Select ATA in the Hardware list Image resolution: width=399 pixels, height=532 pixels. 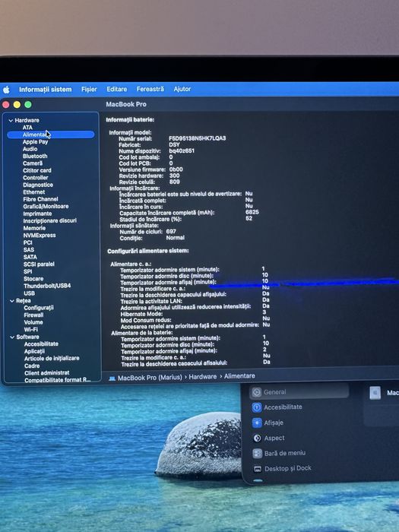(27, 128)
